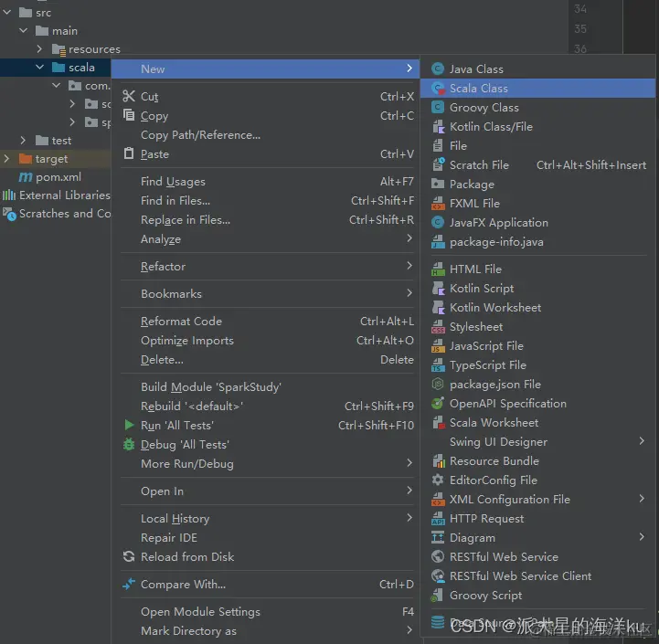
Task: Click the Groovy Script icon
Action: tap(438, 596)
